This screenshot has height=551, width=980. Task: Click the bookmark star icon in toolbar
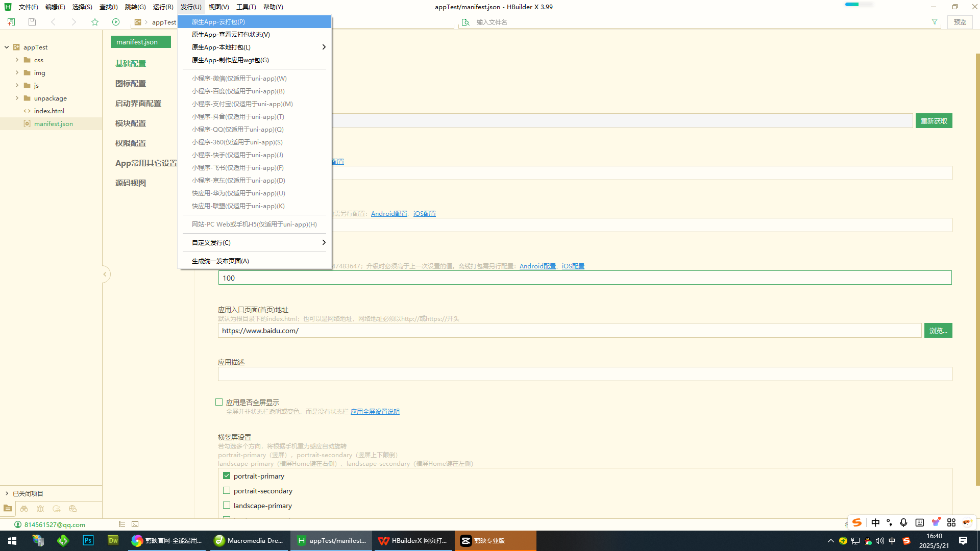coord(95,22)
